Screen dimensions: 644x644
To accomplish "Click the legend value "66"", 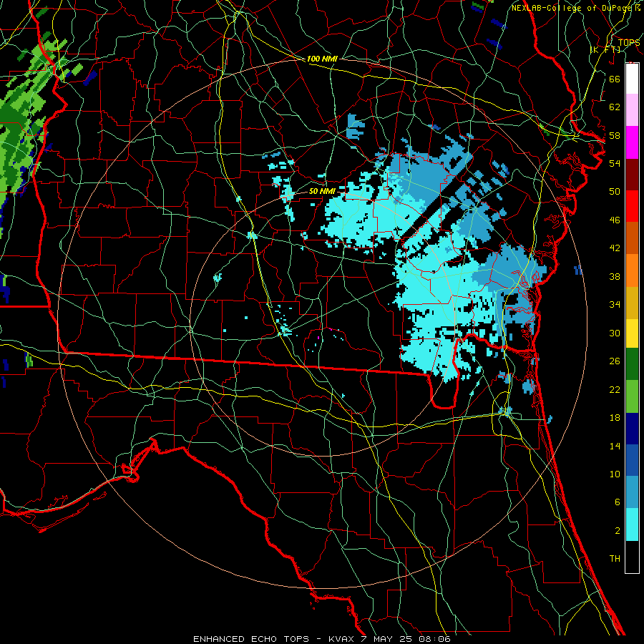I will coord(615,79).
